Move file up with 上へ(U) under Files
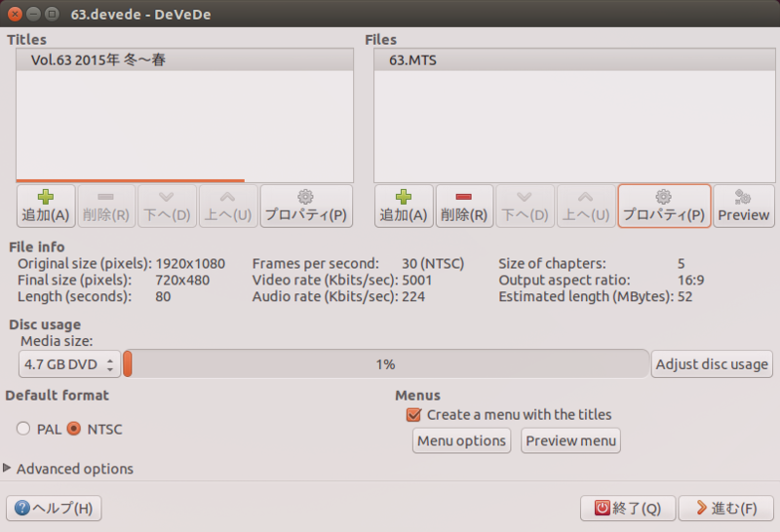Viewport: 780px width, 532px height. coord(586,206)
